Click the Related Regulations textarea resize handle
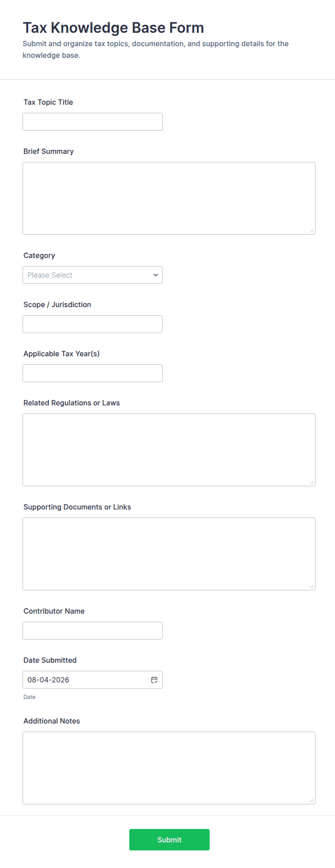 [312, 482]
